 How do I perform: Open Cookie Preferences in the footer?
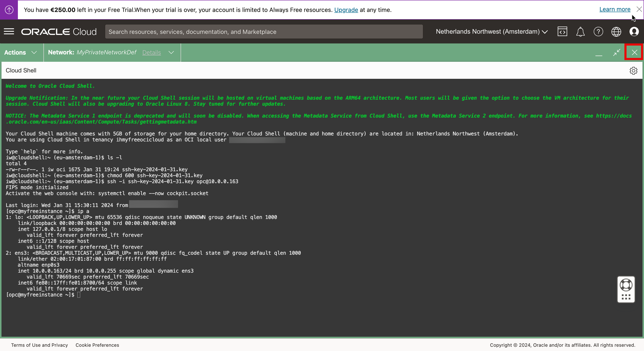pos(97,345)
